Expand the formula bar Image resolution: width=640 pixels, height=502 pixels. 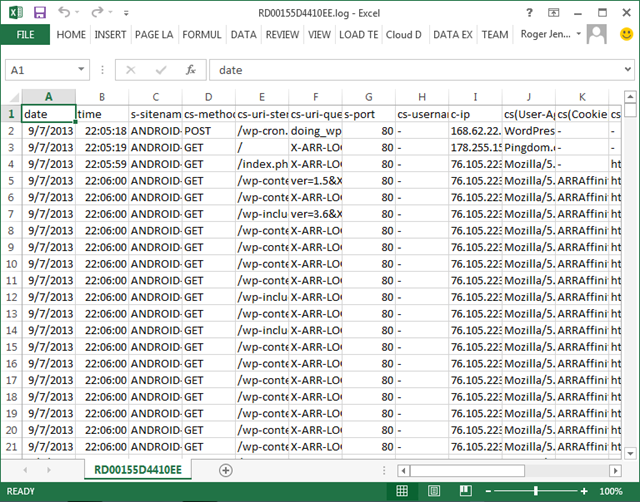pyautogui.click(x=628, y=69)
